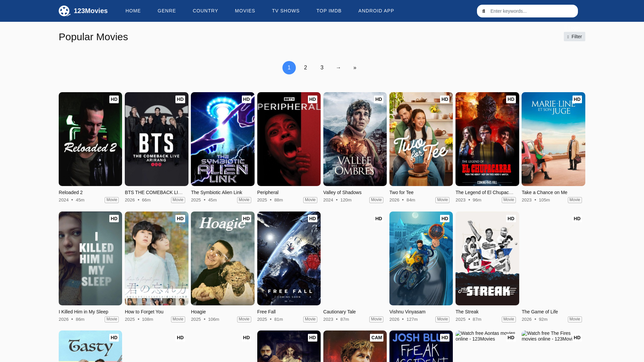Click I Killed Him in My Sleep title
Image resolution: width=644 pixels, height=362 pixels.
click(84, 312)
